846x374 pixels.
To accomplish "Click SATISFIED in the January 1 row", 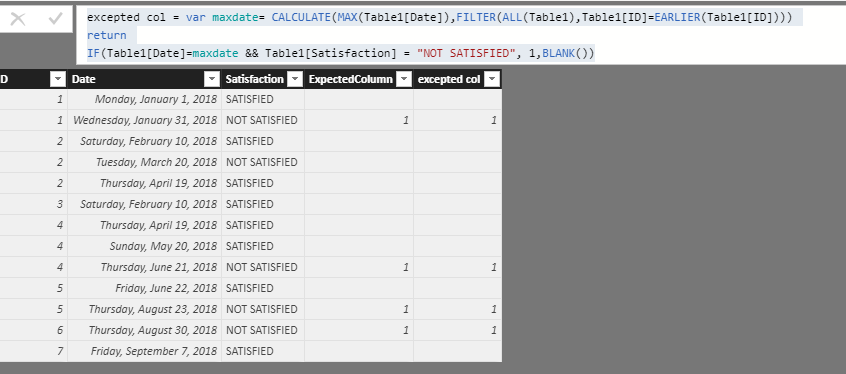I will click(x=250, y=99).
